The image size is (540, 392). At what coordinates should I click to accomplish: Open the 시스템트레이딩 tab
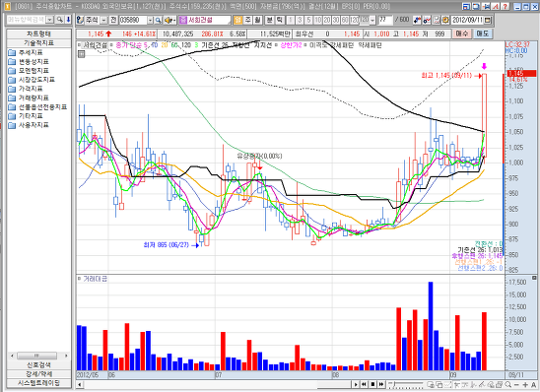click(x=38, y=383)
